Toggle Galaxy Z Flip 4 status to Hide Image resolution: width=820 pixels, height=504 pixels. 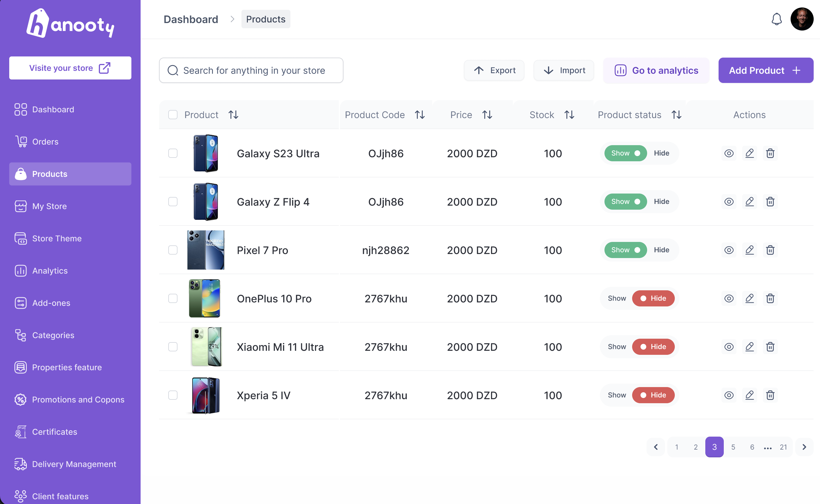(x=661, y=202)
